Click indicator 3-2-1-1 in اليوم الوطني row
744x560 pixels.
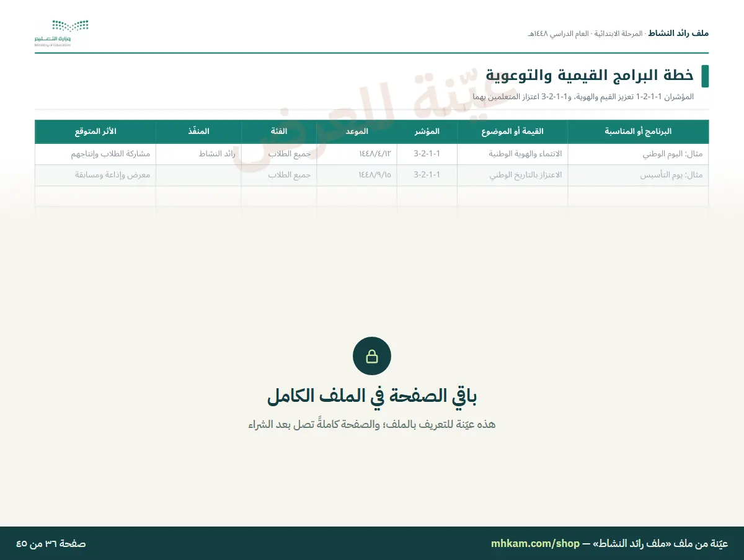(427, 153)
